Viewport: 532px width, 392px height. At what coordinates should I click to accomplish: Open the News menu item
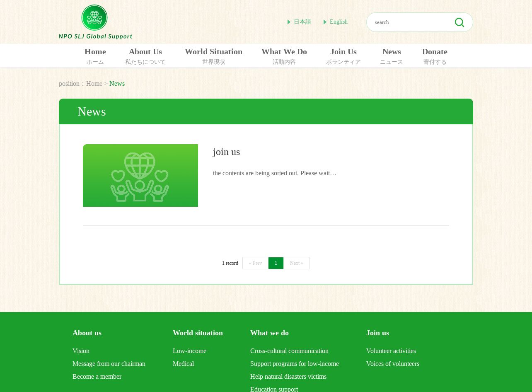pos(392,56)
